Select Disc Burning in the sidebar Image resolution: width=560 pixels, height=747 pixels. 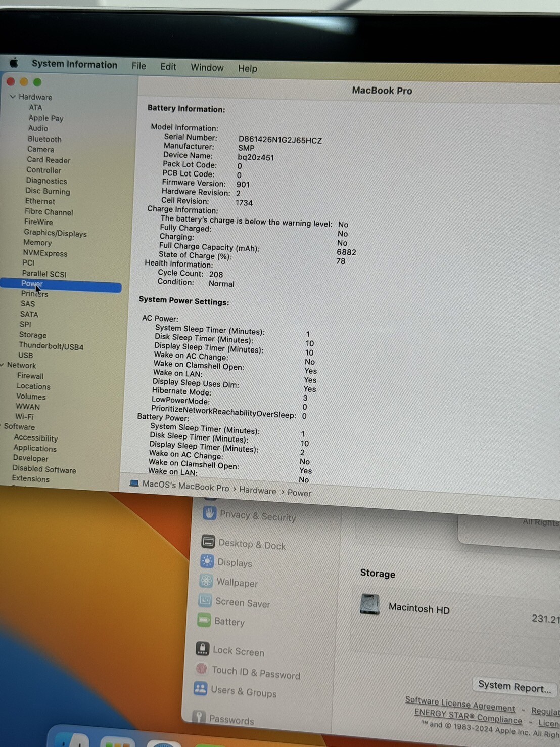[48, 191]
